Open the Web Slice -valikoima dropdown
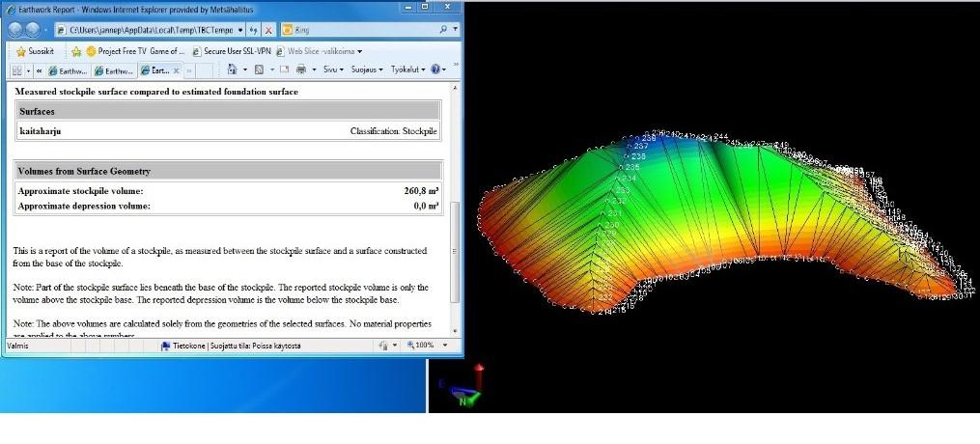Screen dimensions: 980x444 319,51
